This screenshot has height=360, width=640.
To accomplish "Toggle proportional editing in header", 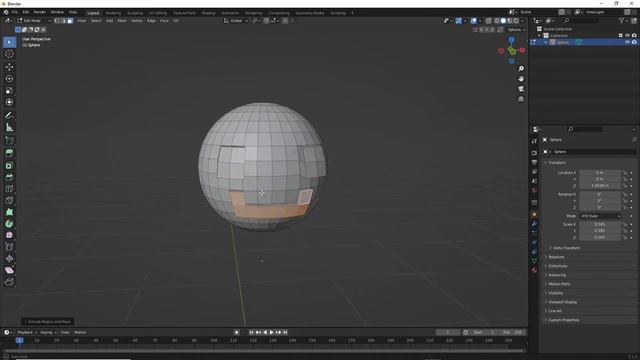I will (285, 21).
